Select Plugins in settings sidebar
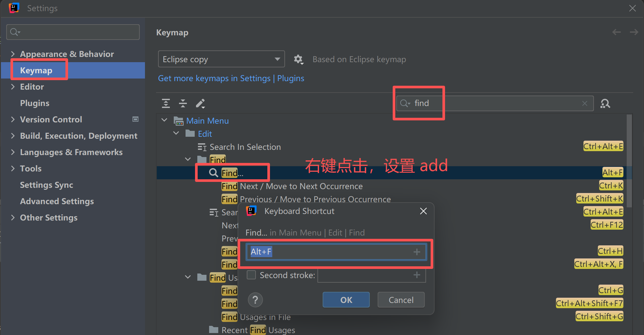644x335 pixels. pyautogui.click(x=35, y=103)
